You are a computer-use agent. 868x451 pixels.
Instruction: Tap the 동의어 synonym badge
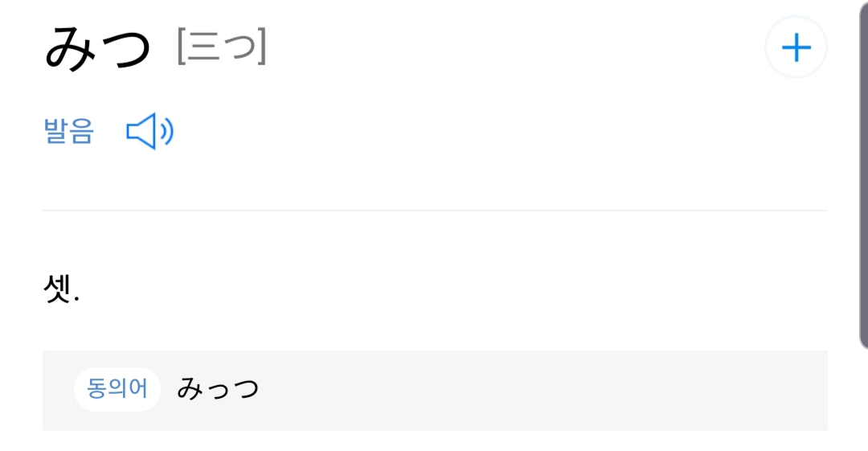click(117, 389)
